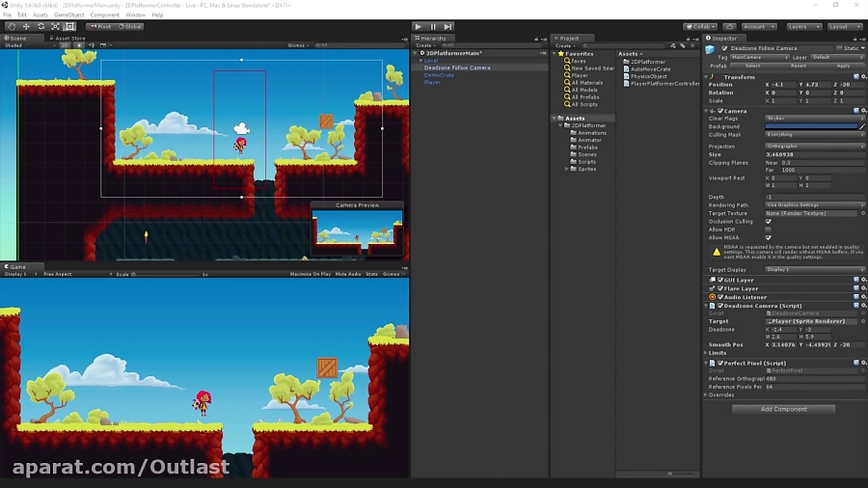The image size is (868, 488).
Task: Open the GameObject menu
Action: click(x=69, y=14)
